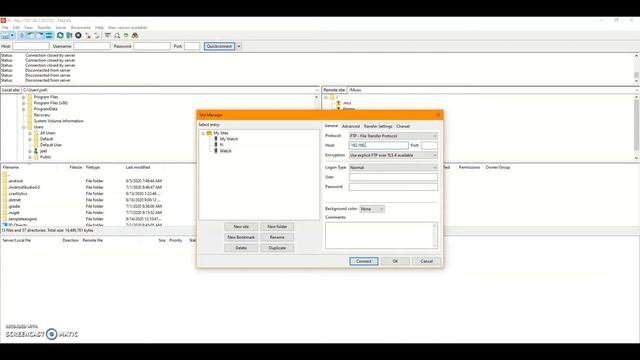Screen dimensions: 640x360
Task: Open the File menu
Action: click(x=5, y=27)
